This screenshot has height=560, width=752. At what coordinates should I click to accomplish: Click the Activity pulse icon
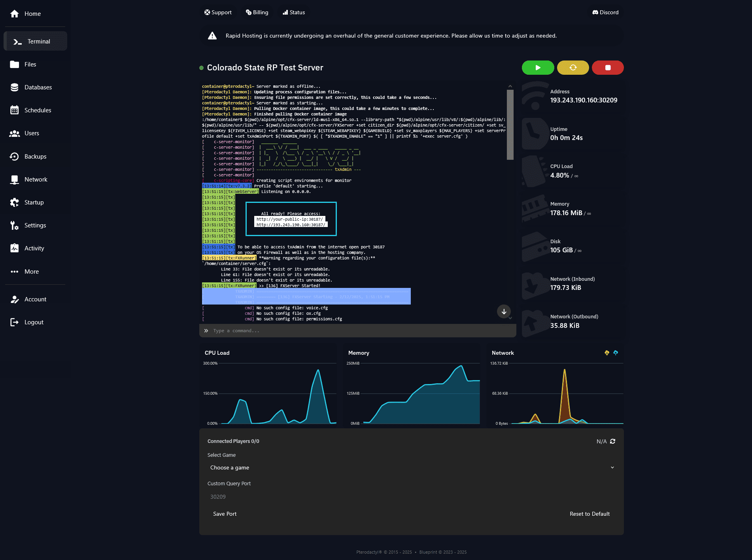point(15,248)
